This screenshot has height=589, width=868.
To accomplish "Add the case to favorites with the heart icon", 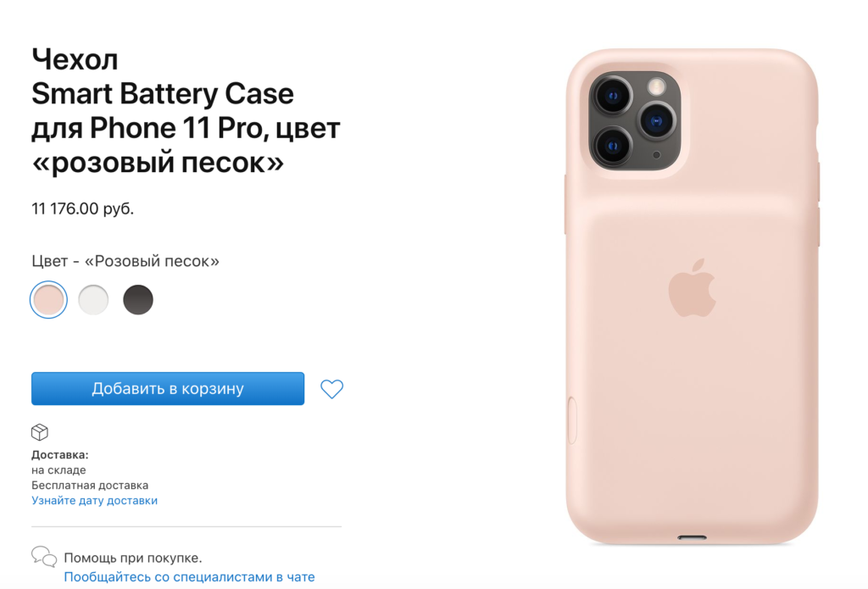I will coord(331,389).
